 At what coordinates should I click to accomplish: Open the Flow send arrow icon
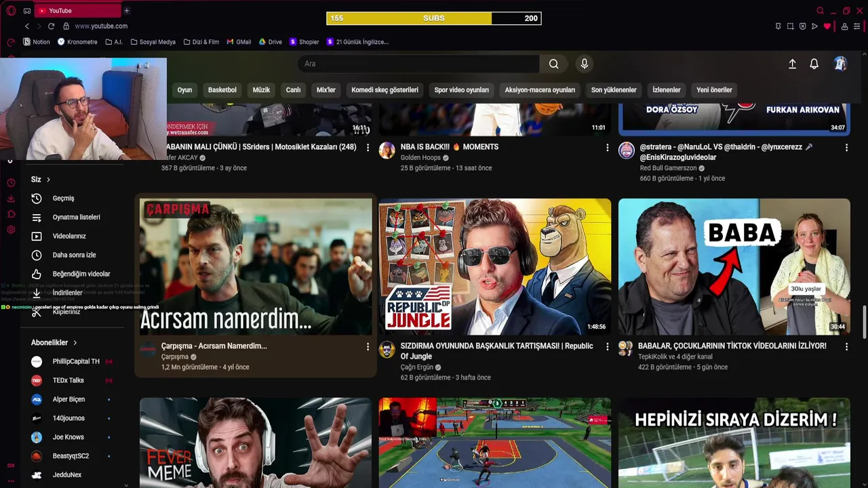[814, 26]
